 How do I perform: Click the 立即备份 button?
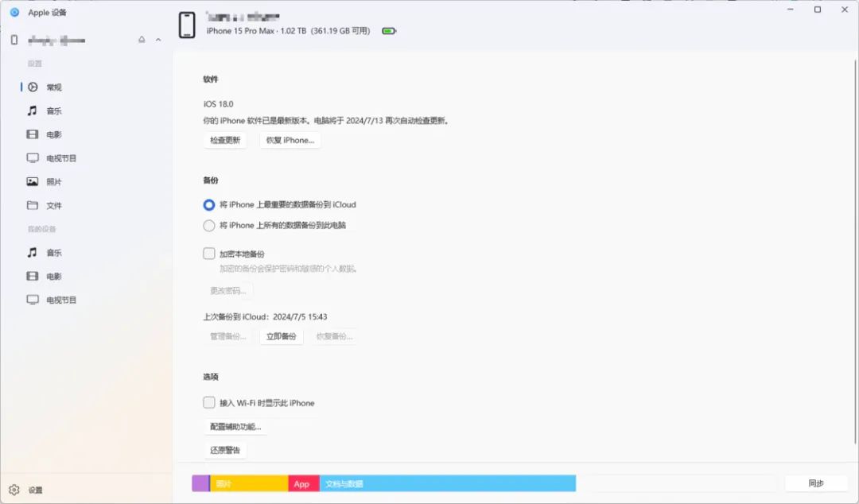pos(282,336)
